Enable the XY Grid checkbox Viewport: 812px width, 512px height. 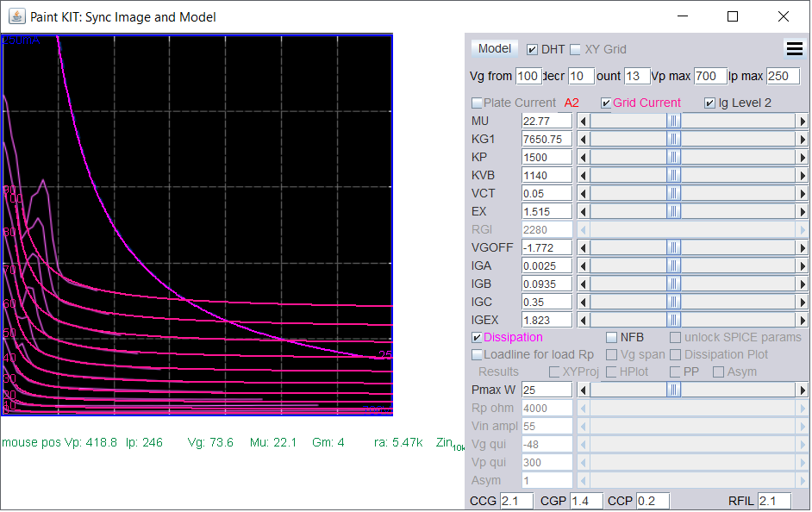pyautogui.click(x=575, y=50)
